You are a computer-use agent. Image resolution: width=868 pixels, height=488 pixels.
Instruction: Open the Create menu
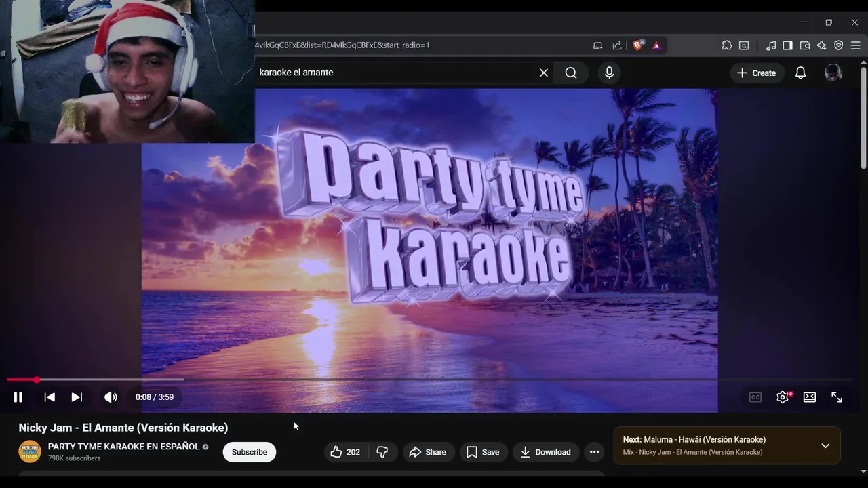point(757,73)
